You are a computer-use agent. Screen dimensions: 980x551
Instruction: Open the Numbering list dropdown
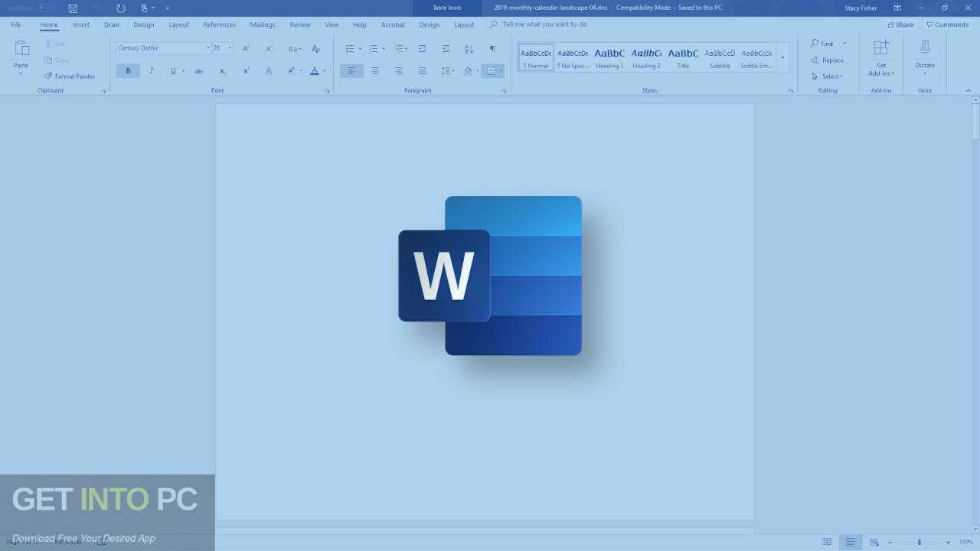(384, 48)
